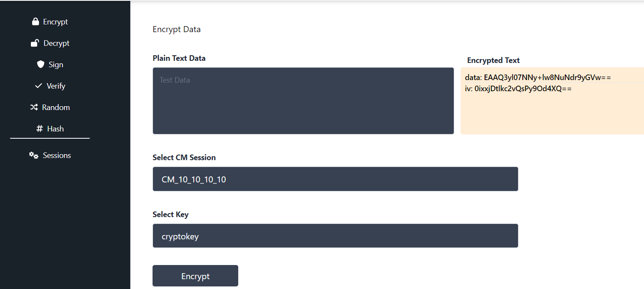Open the Select CM Session dropdown

pos(335,179)
